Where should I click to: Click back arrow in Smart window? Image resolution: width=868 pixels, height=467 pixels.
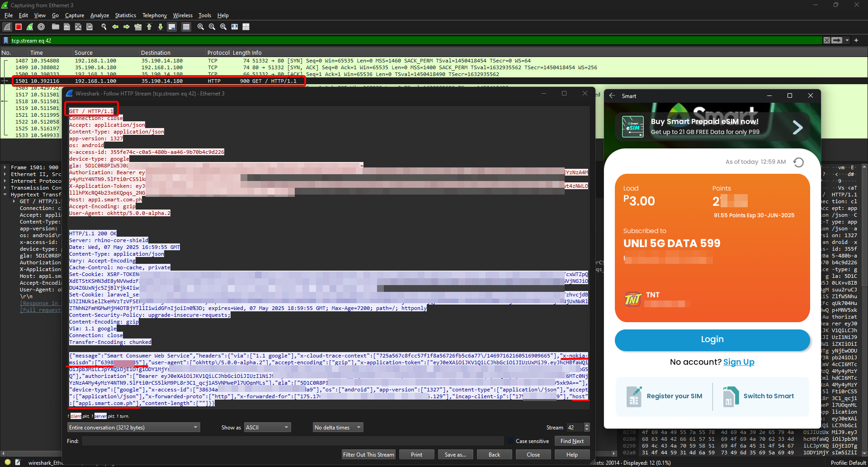[612, 95]
